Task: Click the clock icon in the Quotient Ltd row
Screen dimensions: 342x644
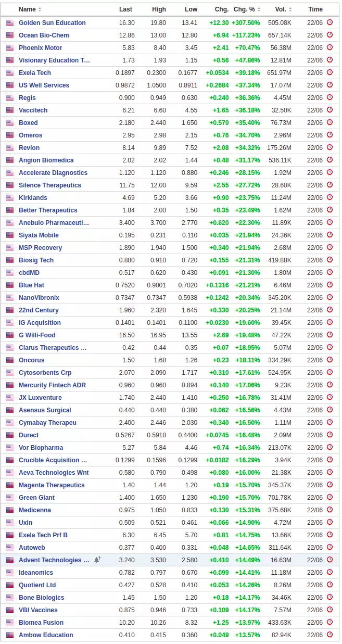Action: pyautogui.click(x=330, y=585)
